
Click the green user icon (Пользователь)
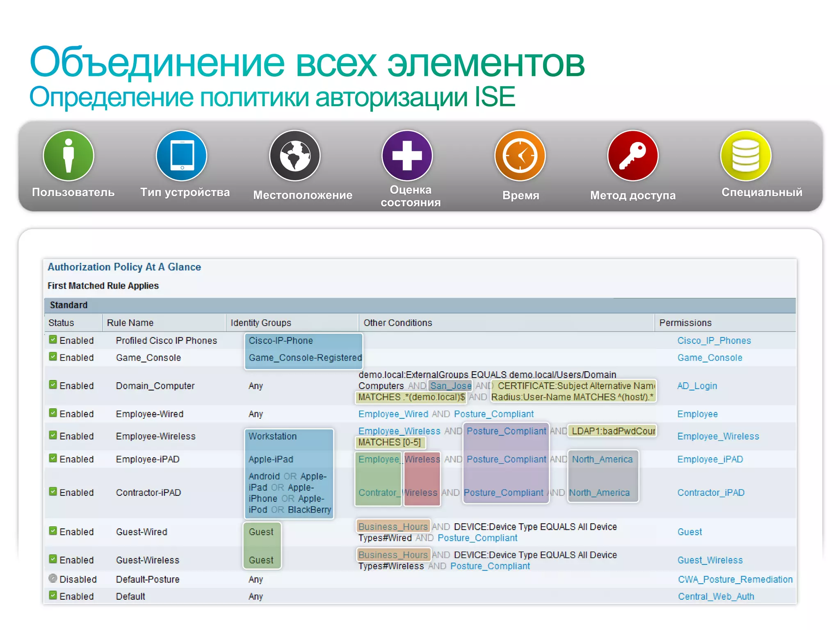68,155
